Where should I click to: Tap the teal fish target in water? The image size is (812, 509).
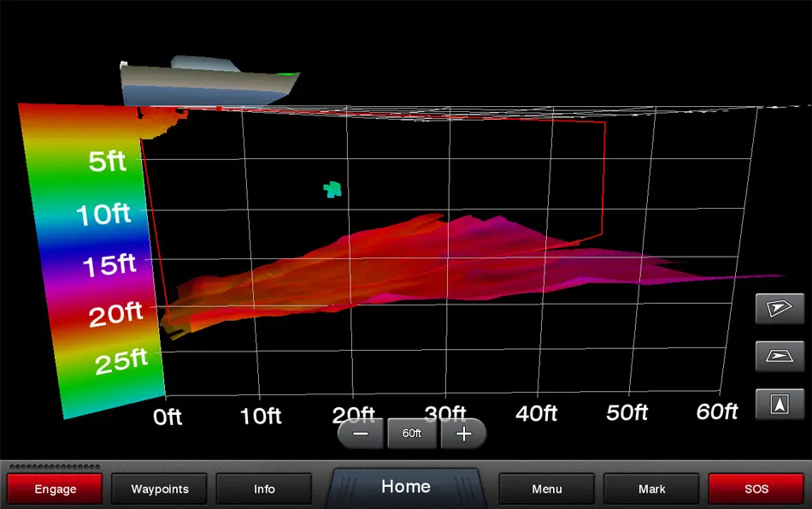tap(332, 189)
